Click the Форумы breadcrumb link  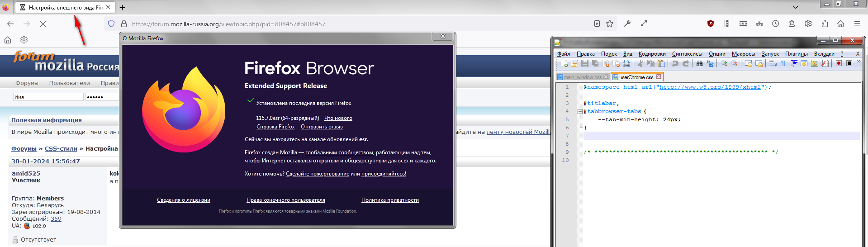coord(24,148)
